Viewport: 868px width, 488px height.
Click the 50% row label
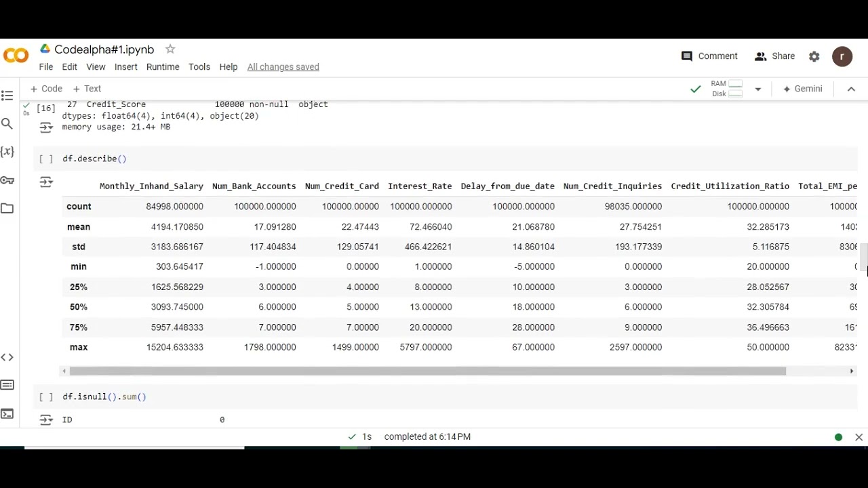coord(79,307)
